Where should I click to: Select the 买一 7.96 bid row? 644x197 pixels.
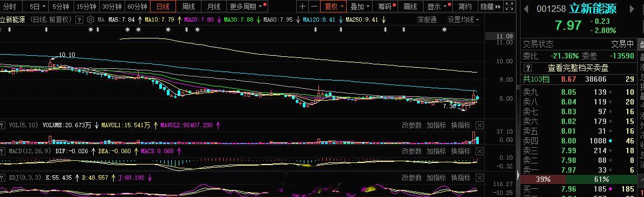(x=578, y=189)
